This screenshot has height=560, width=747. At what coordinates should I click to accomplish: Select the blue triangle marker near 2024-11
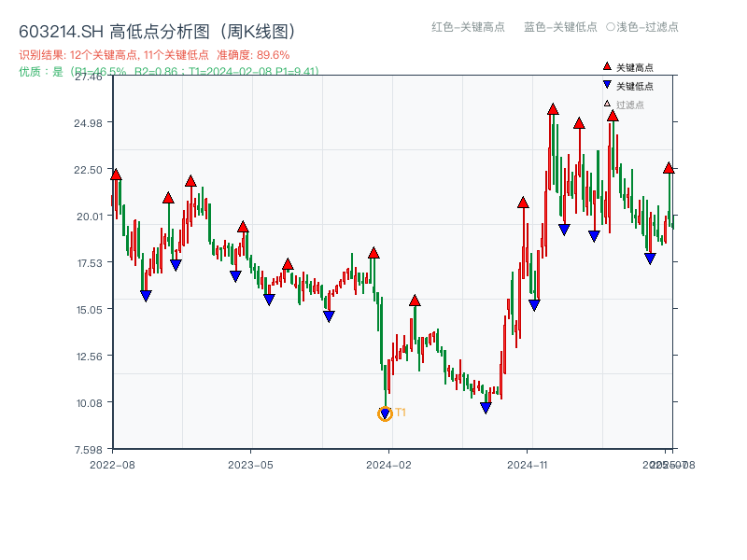[532, 303]
